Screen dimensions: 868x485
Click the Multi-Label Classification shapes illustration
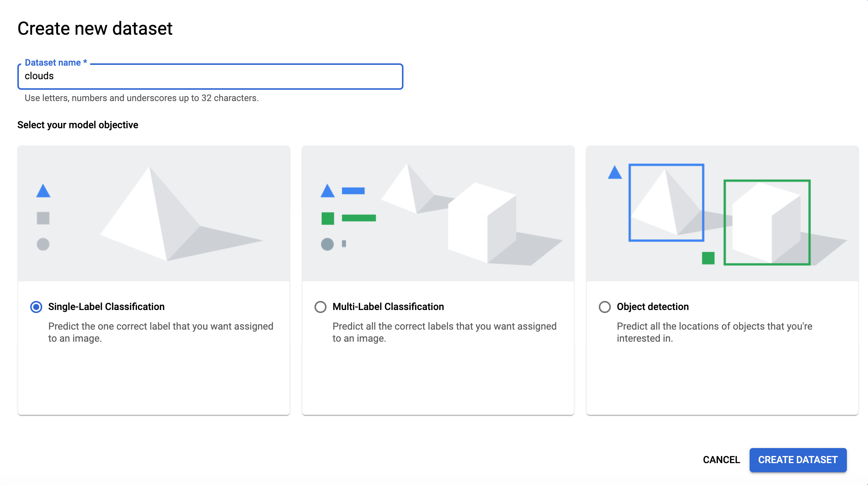(x=438, y=213)
